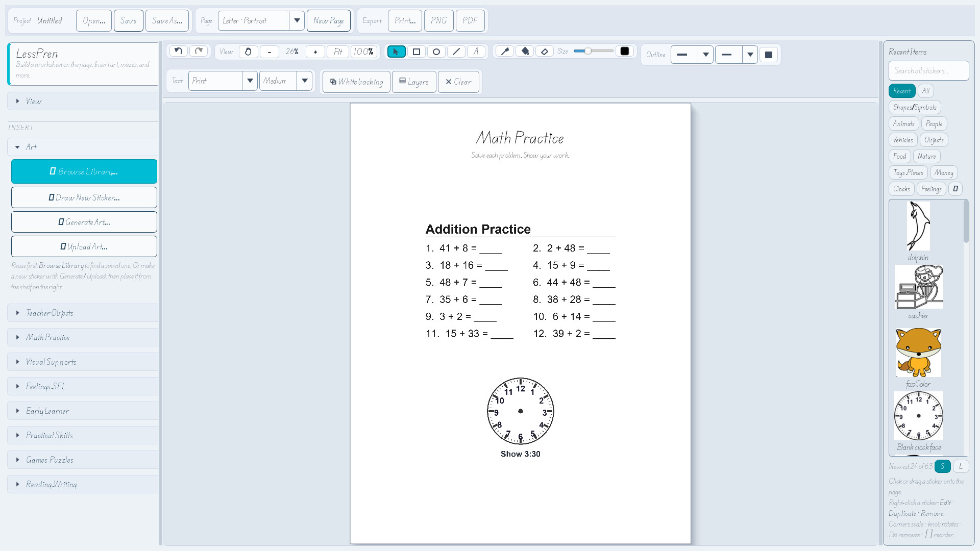Screen dimensions: 980x551
Task: Select the arrow pointer tool
Action: (x=396, y=52)
